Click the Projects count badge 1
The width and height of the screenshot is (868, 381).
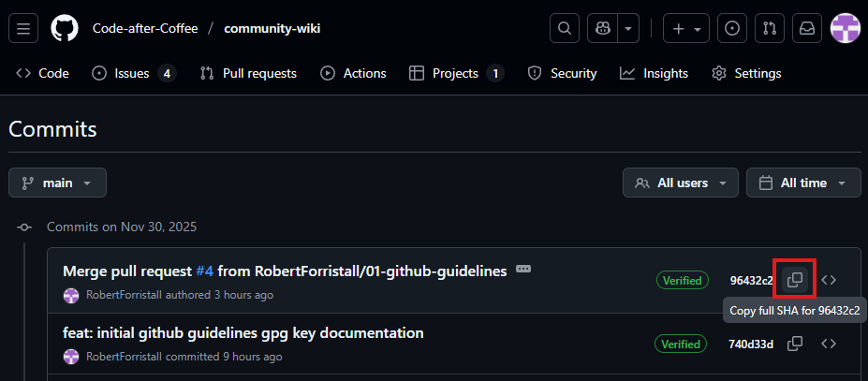coord(495,73)
